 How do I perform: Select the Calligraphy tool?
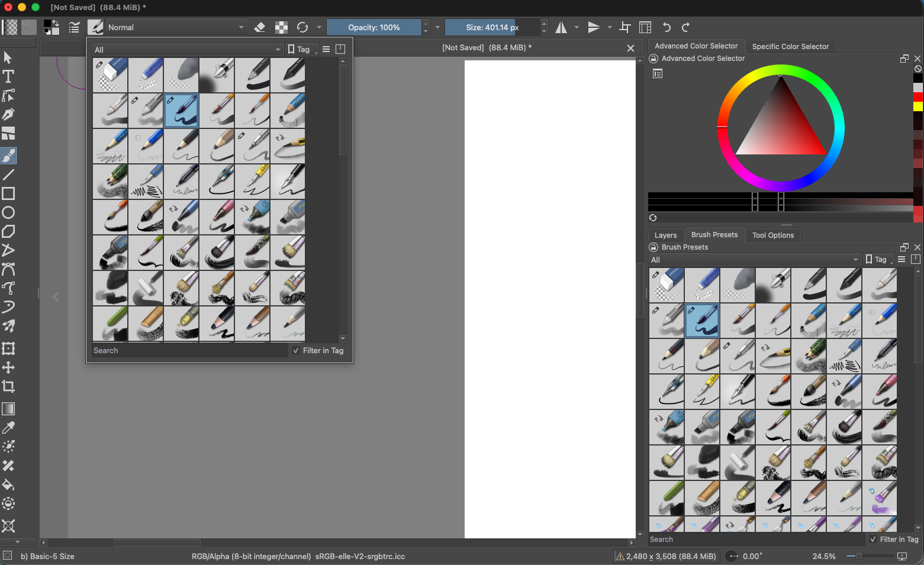click(x=8, y=114)
